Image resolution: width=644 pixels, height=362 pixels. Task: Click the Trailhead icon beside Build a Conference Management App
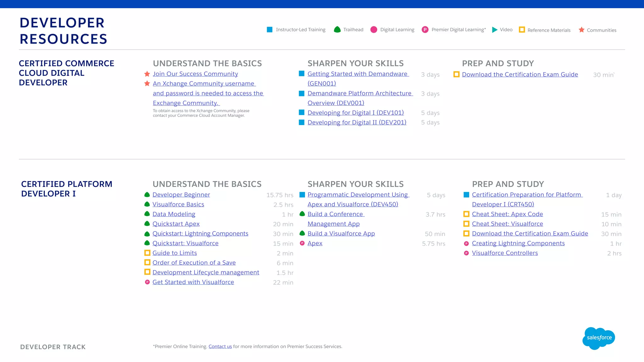click(x=302, y=214)
